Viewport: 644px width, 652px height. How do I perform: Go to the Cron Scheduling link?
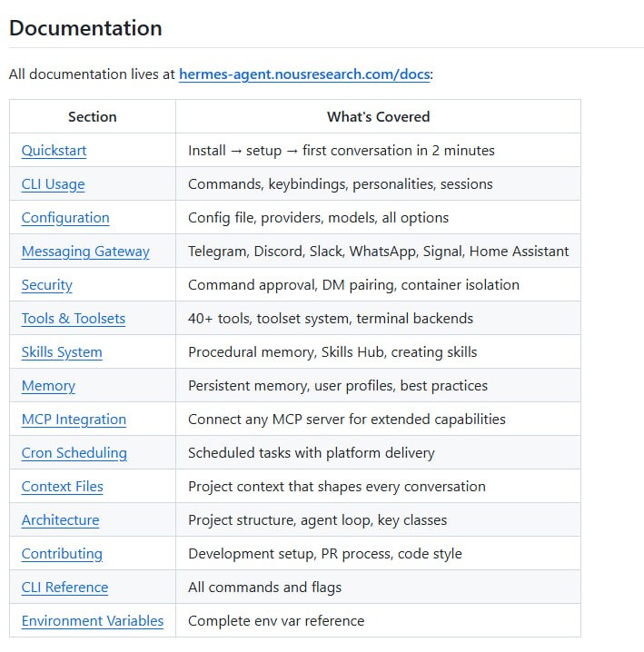(x=74, y=453)
